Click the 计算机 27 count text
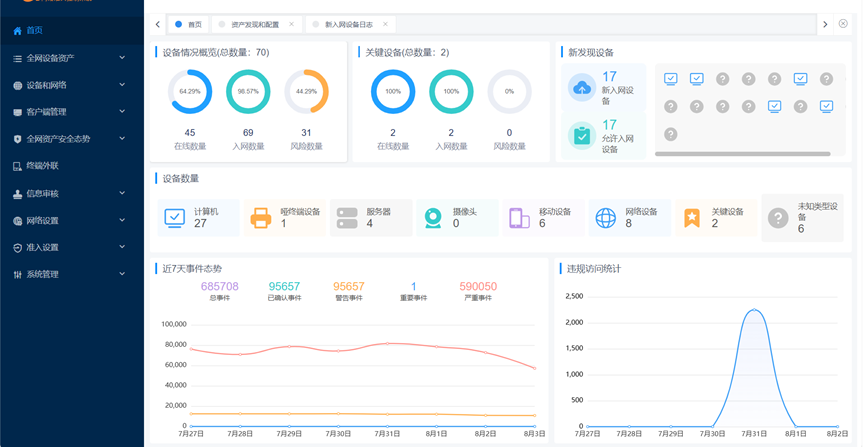 tap(200, 223)
